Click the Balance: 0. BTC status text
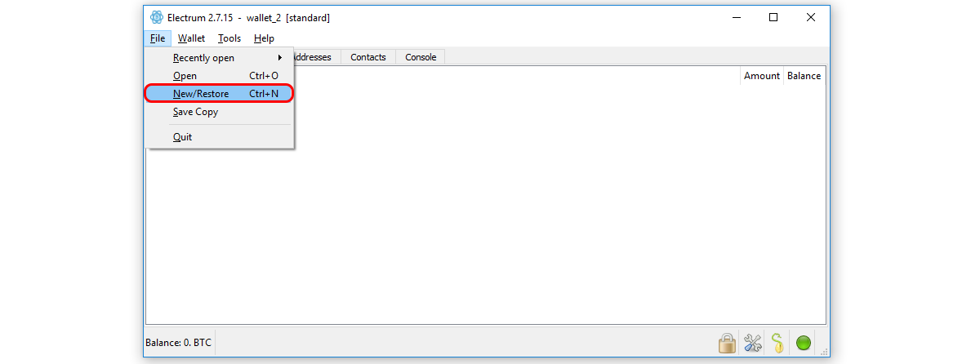Screen dimensions: 980x364 click(178, 343)
